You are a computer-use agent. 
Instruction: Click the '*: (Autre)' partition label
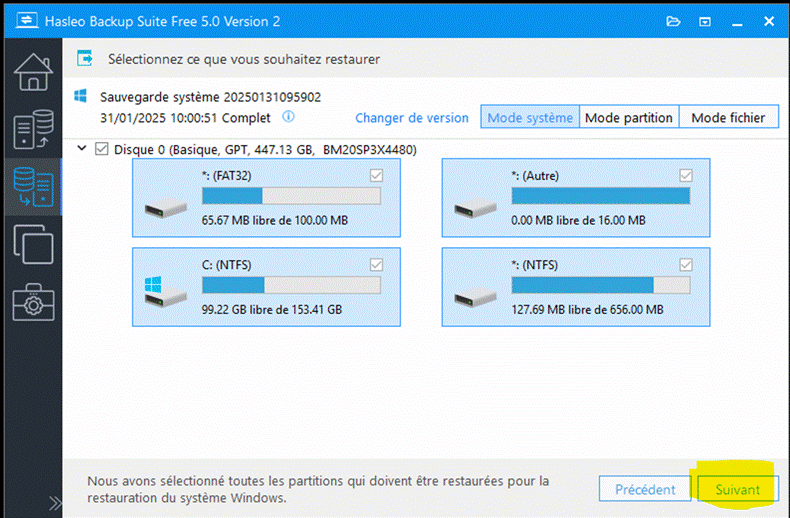(535, 176)
